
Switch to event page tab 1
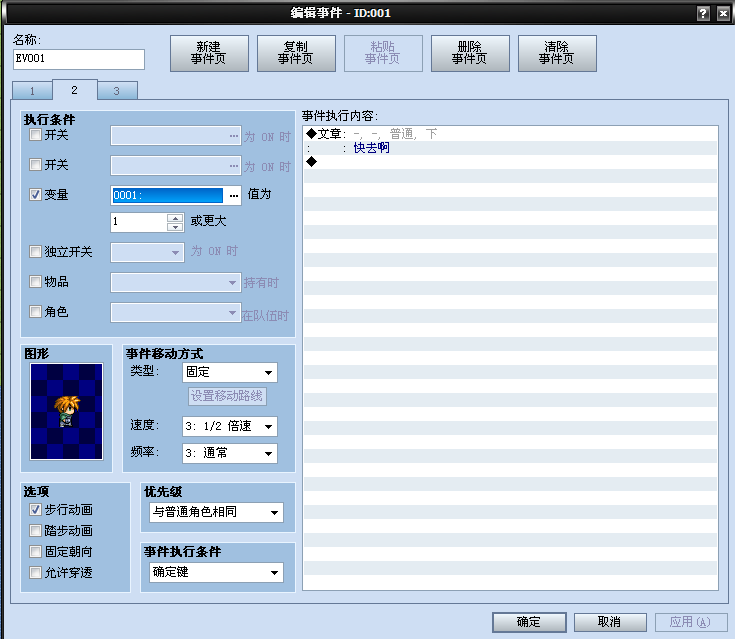[x=32, y=91]
